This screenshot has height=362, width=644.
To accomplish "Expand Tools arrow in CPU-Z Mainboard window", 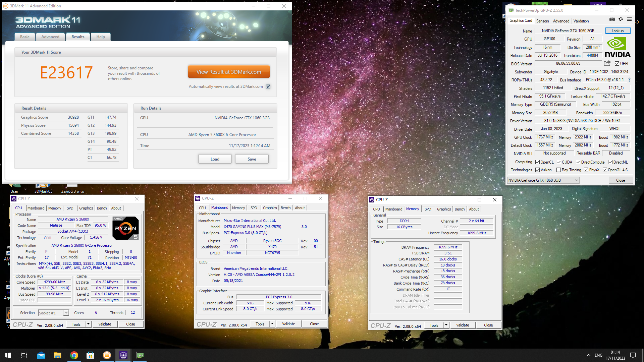I will click(272, 324).
